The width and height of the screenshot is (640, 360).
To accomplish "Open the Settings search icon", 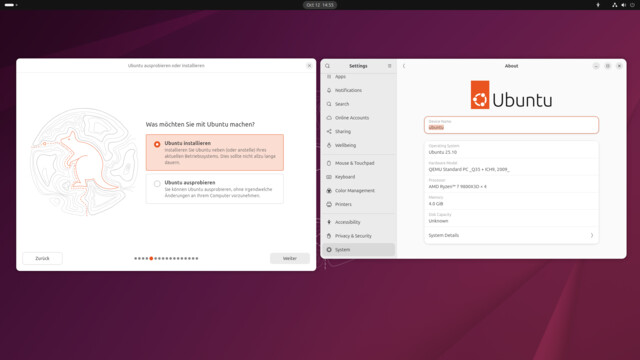I will (x=327, y=66).
